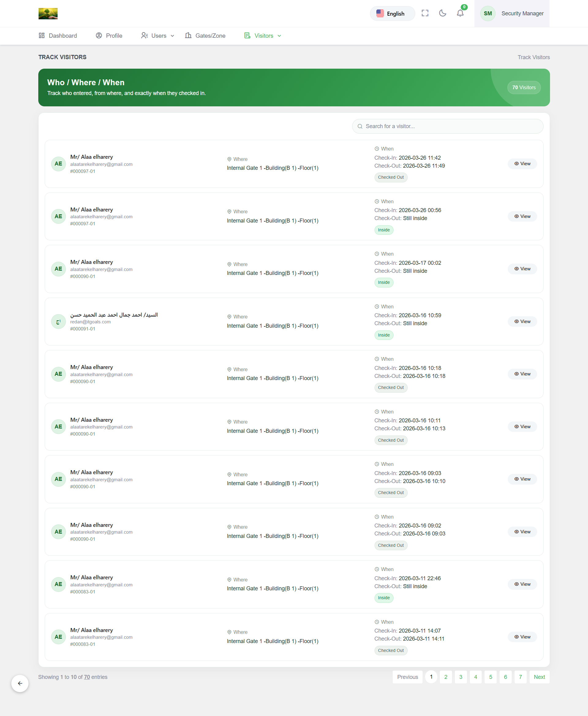Open English language selector
The height and width of the screenshot is (716, 588).
(x=392, y=13)
